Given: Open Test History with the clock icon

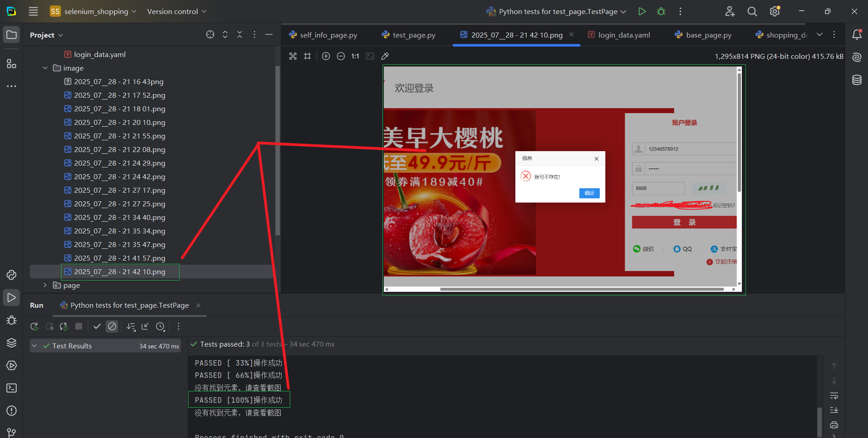Looking at the screenshot, I should [x=160, y=326].
